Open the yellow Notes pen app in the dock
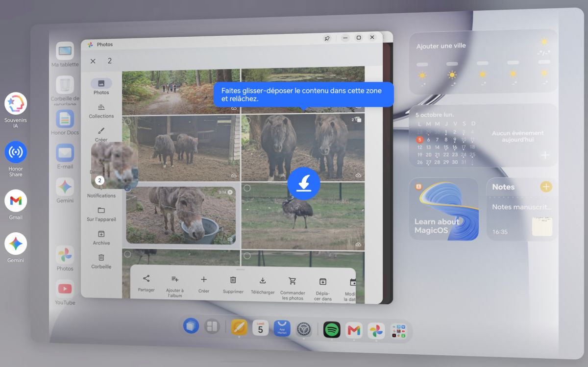The height and width of the screenshot is (367, 588). click(x=239, y=327)
